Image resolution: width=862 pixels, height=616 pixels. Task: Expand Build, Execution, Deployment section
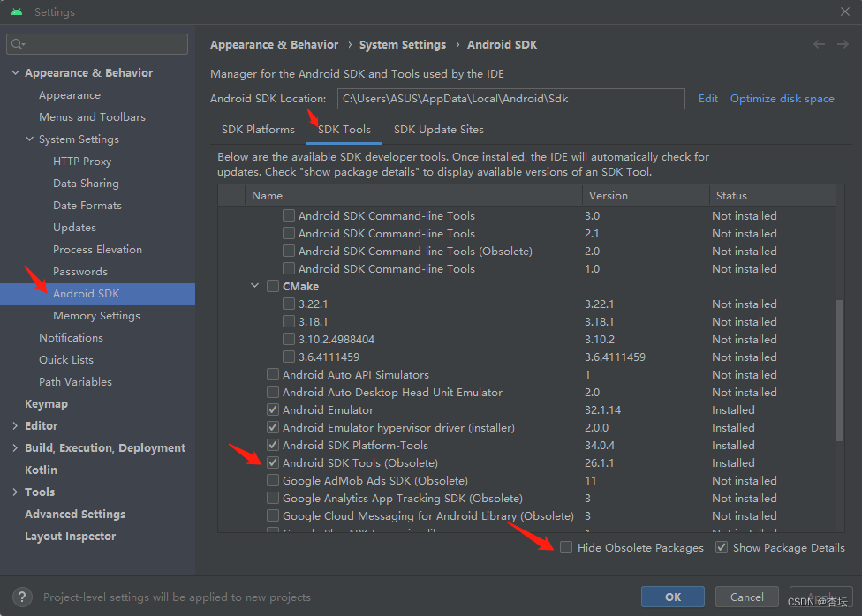click(x=15, y=447)
